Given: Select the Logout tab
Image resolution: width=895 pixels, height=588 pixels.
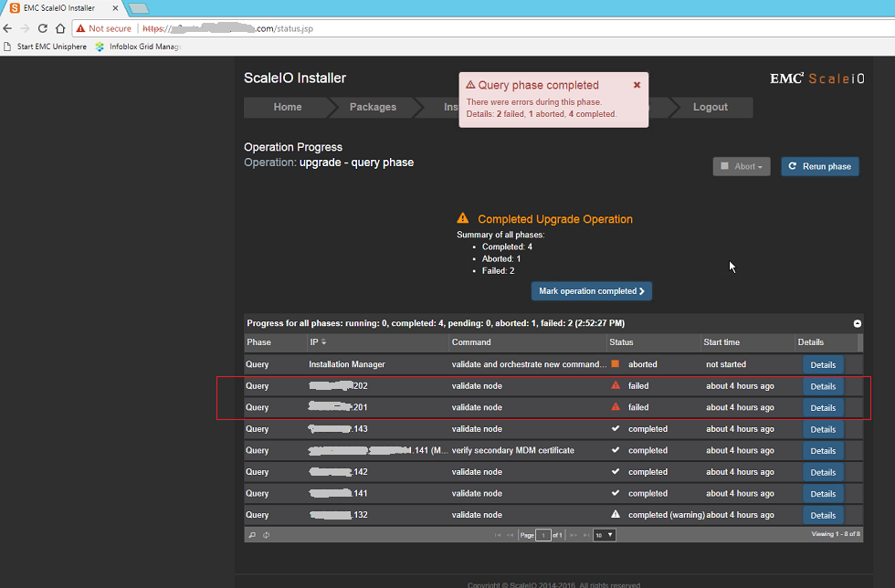Looking at the screenshot, I should (711, 108).
